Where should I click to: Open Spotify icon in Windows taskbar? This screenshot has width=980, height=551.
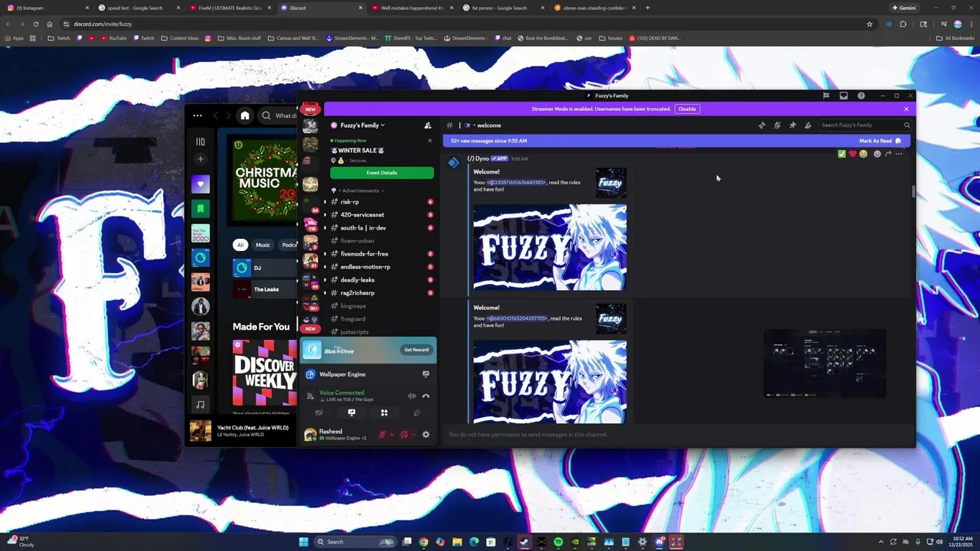pyautogui.click(x=558, y=542)
